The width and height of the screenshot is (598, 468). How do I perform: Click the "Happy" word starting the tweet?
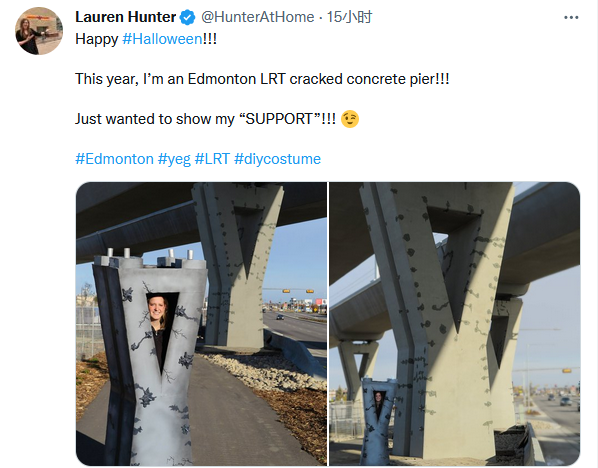pyautogui.click(x=97, y=39)
